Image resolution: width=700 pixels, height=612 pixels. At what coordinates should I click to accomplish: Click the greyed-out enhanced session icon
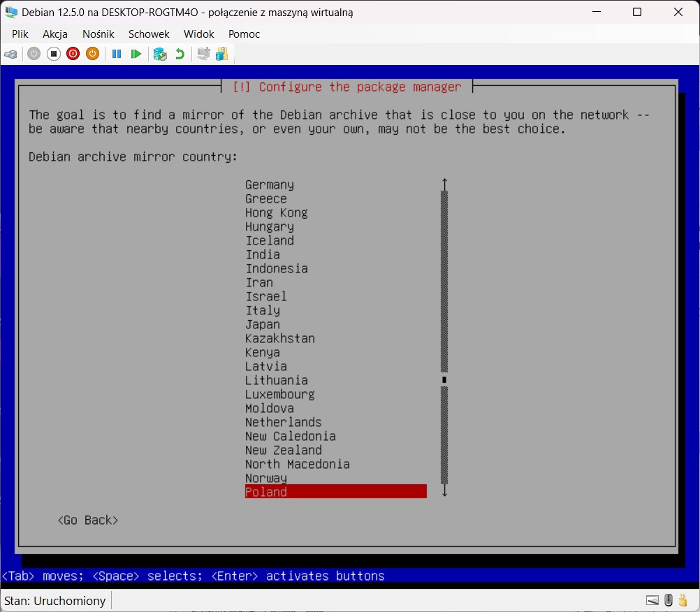tap(203, 54)
